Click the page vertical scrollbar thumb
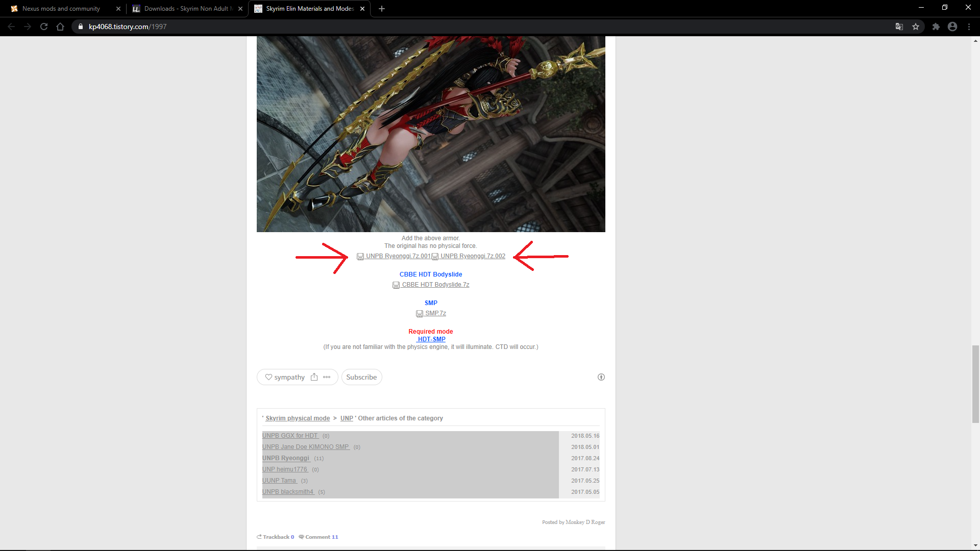Image resolution: width=980 pixels, height=551 pixels. coord(975,384)
